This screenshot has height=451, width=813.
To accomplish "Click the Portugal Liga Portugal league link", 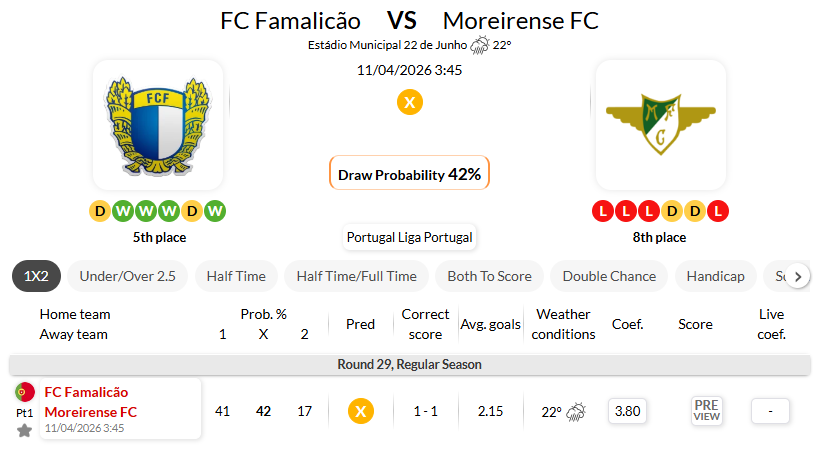I will click(x=409, y=238).
